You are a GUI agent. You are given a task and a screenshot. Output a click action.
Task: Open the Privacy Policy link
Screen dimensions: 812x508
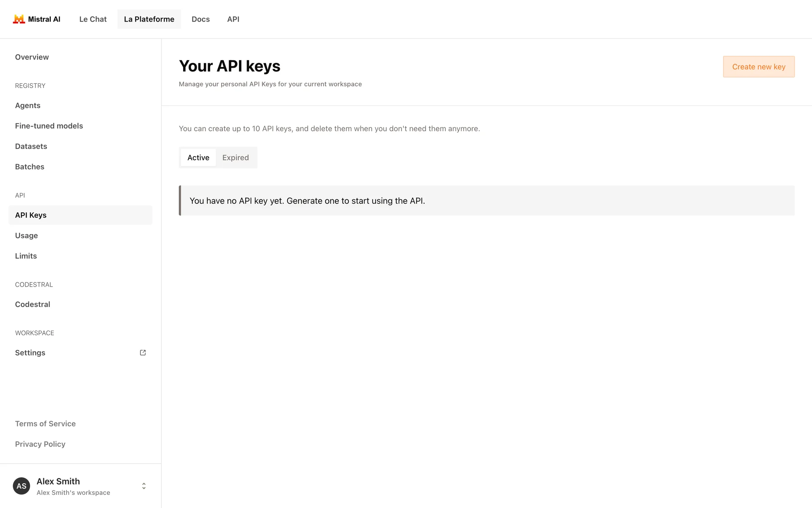click(x=40, y=444)
